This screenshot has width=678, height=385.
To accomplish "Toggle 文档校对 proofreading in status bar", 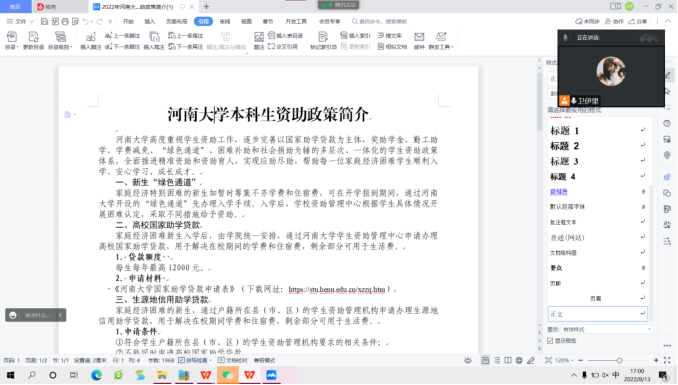I will pyautogui.click(x=232, y=360).
